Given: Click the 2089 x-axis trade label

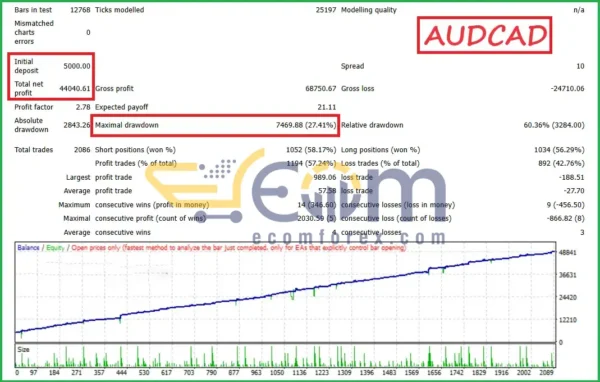Looking at the screenshot, I should 546,372.
